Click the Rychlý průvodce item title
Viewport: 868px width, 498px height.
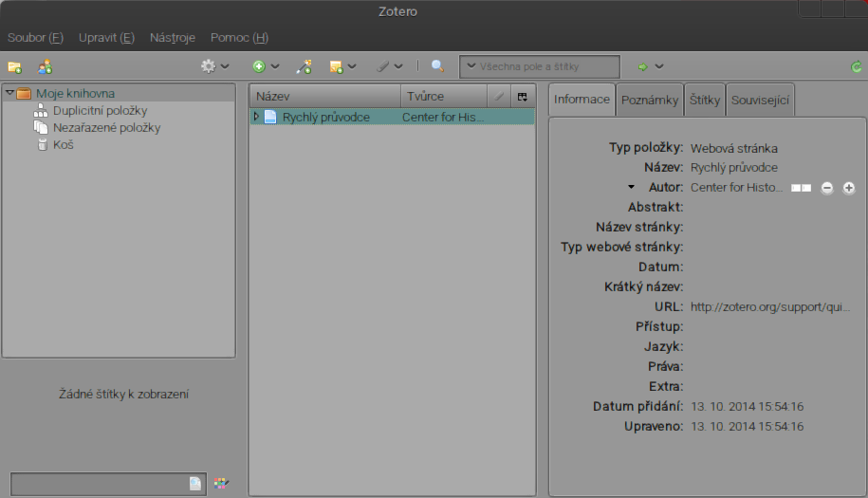coord(326,118)
